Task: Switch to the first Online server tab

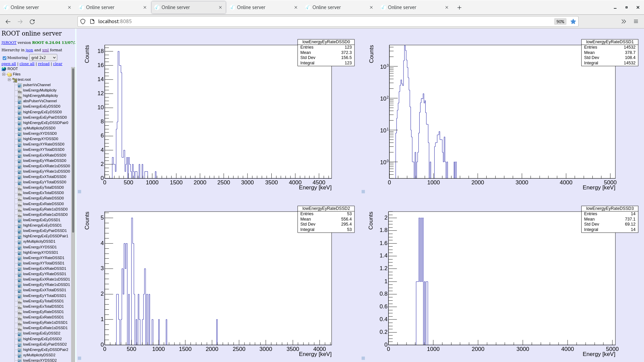Action: (x=25, y=7)
